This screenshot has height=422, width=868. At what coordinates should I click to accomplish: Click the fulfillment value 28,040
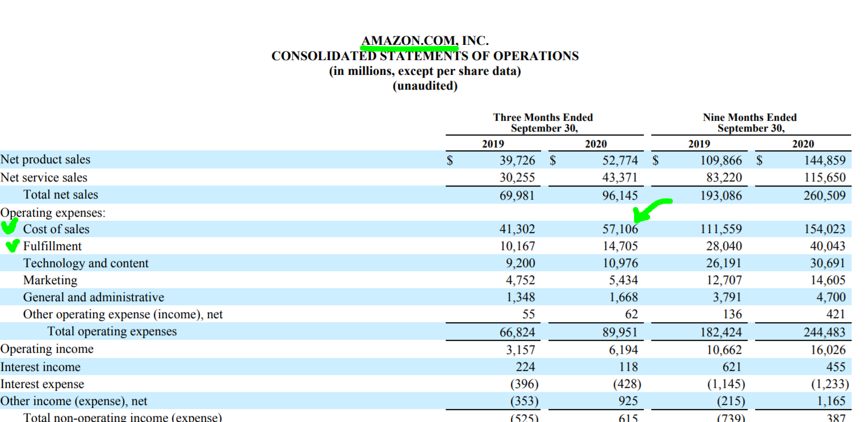pyautogui.click(x=724, y=246)
